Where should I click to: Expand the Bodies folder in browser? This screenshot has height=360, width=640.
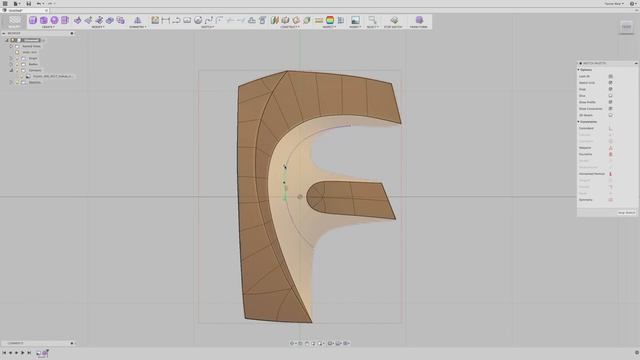click(x=11, y=64)
